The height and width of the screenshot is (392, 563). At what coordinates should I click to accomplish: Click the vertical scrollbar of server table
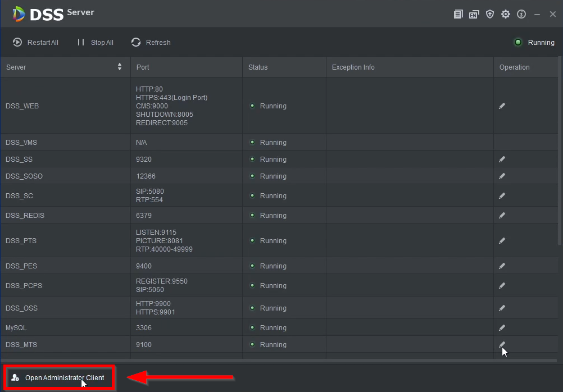[561, 151]
